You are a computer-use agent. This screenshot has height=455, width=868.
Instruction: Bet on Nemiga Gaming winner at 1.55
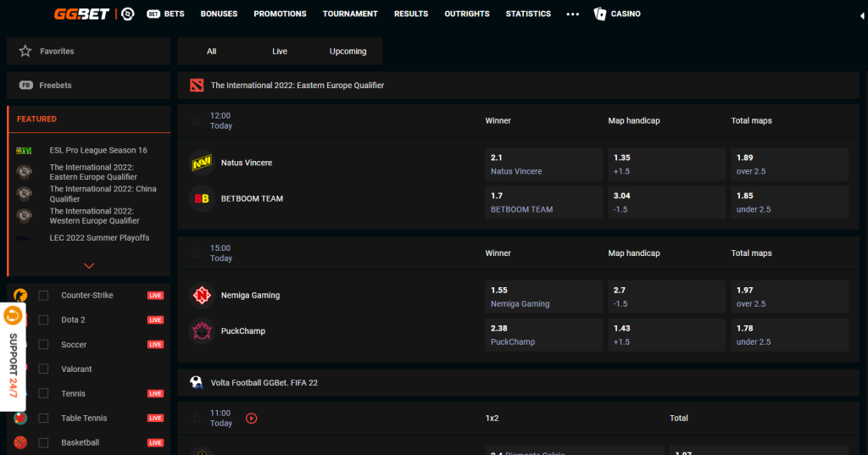pos(543,297)
